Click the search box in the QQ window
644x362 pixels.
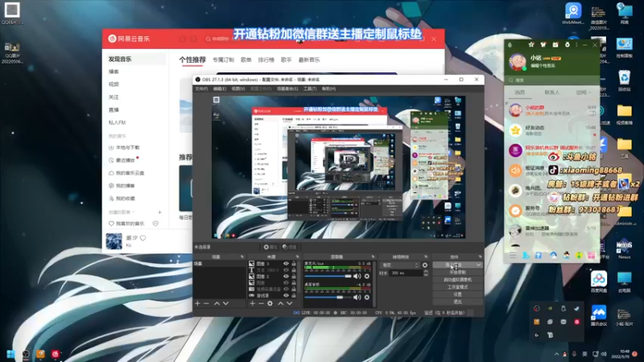[x=551, y=80]
